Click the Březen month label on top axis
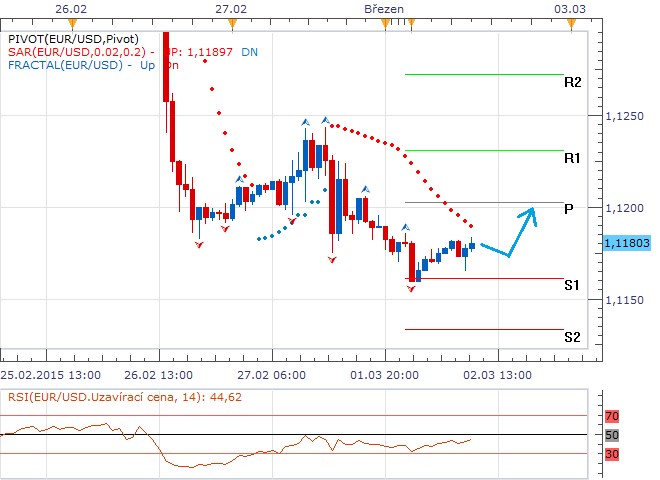 384,8
